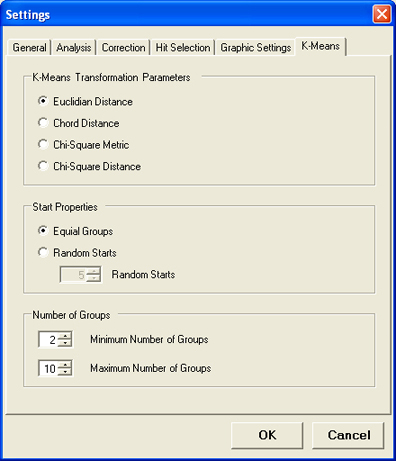This screenshot has width=396, height=461.
Task: Click the Maximum Number of Groups value field
Action: [49, 368]
